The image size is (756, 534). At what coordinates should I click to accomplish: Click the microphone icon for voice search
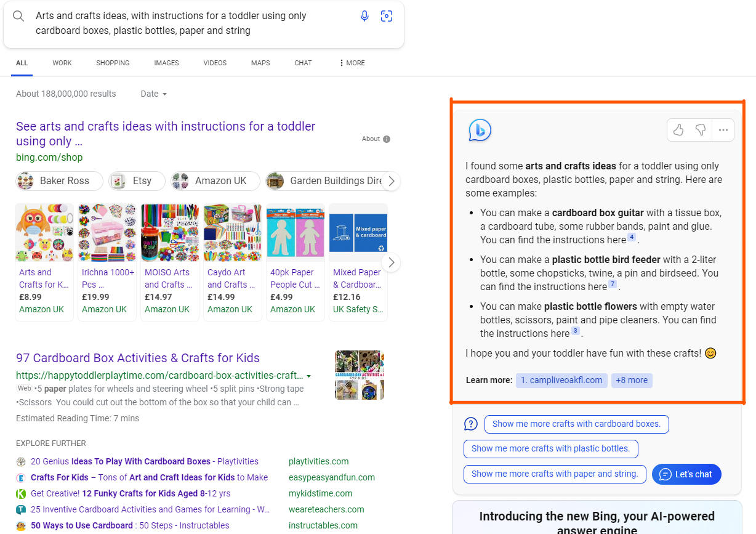364,15
